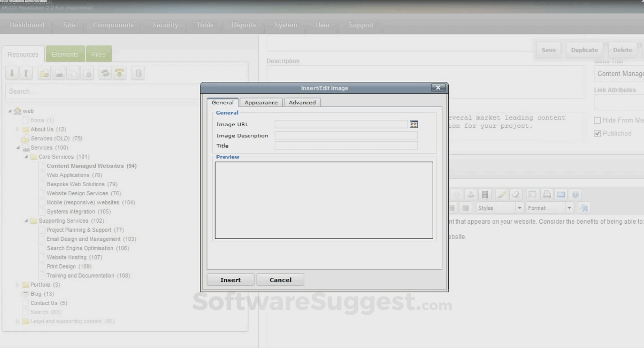Viewport: 644px width, 348px height.
Task: Click the Insert button in the dialog
Action: point(230,279)
